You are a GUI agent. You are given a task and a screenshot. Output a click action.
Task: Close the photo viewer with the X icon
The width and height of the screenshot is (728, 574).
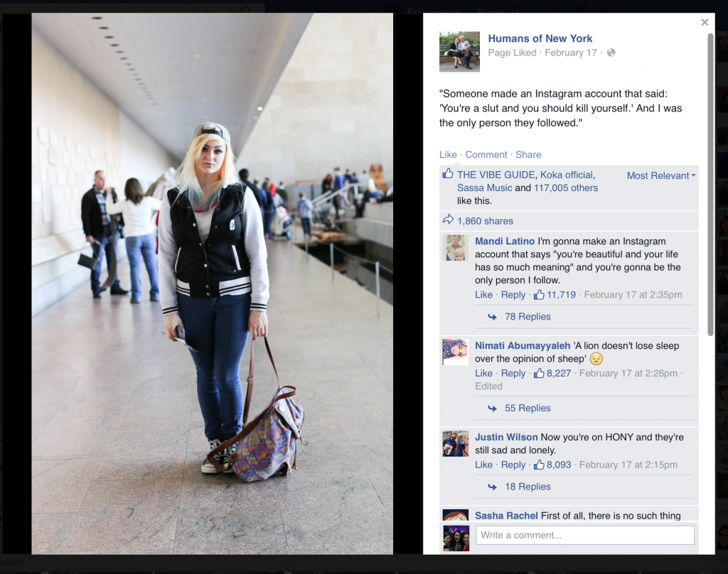coord(705,22)
